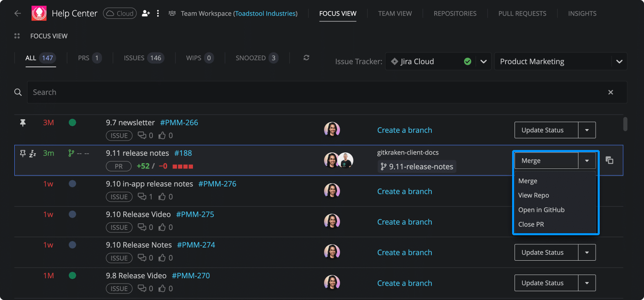The height and width of the screenshot is (300, 644).
Task: Open issue link #PMM-266
Action: tap(179, 123)
